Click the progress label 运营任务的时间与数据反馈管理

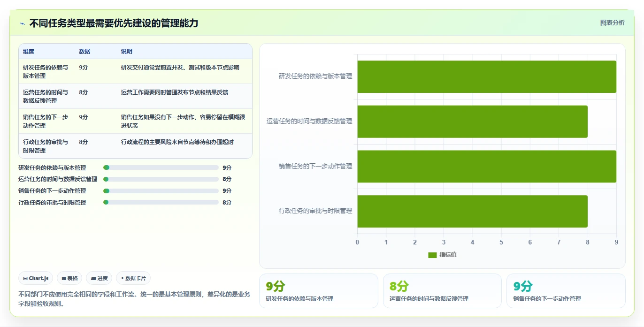click(x=58, y=179)
